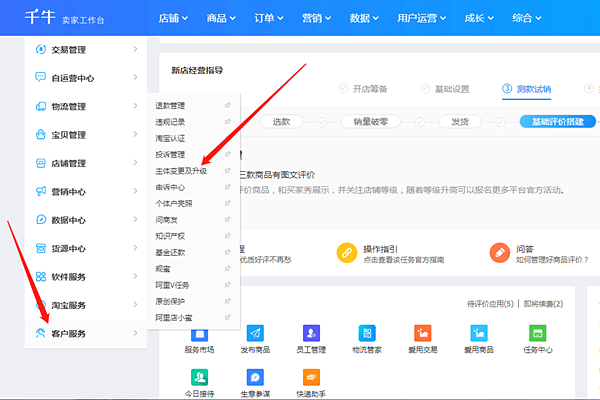Image resolution: width=600 pixels, height=400 pixels.
Task: Open the 操作指引 link icon
Action: click(x=347, y=253)
